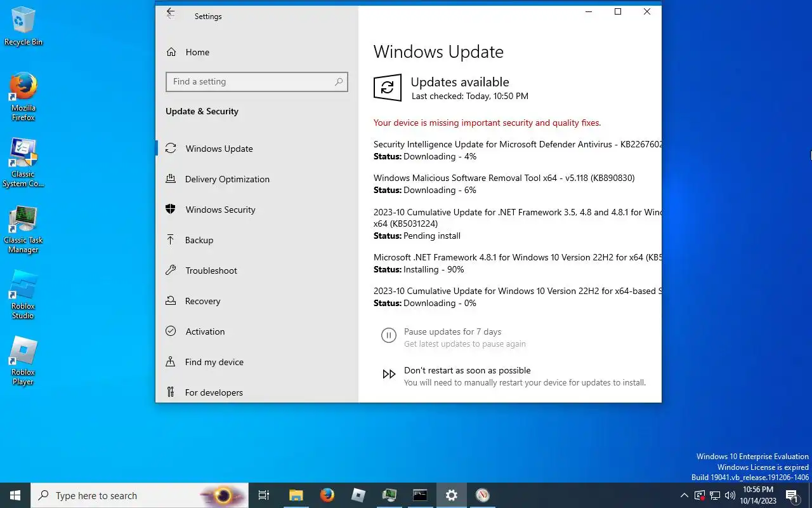The width and height of the screenshot is (812, 508).
Task: Open Firefox from taskbar
Action: click(x=327, y=495)
